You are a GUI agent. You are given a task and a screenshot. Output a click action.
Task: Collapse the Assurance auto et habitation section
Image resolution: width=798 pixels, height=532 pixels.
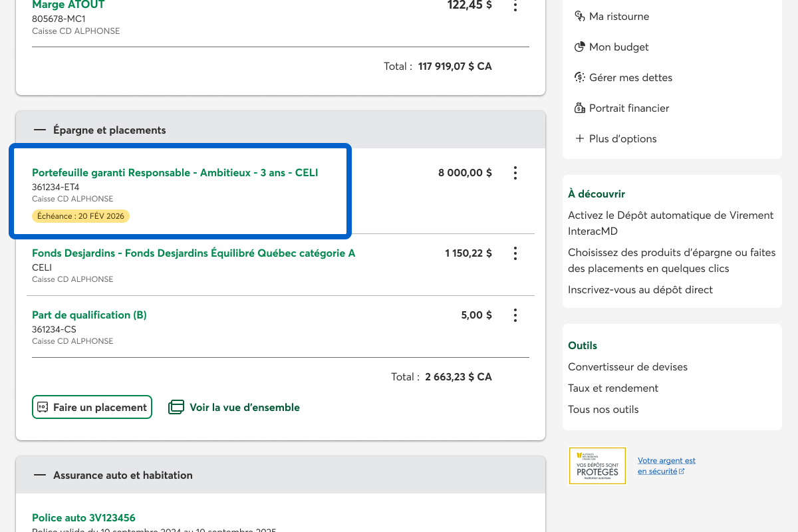(40, 475)
